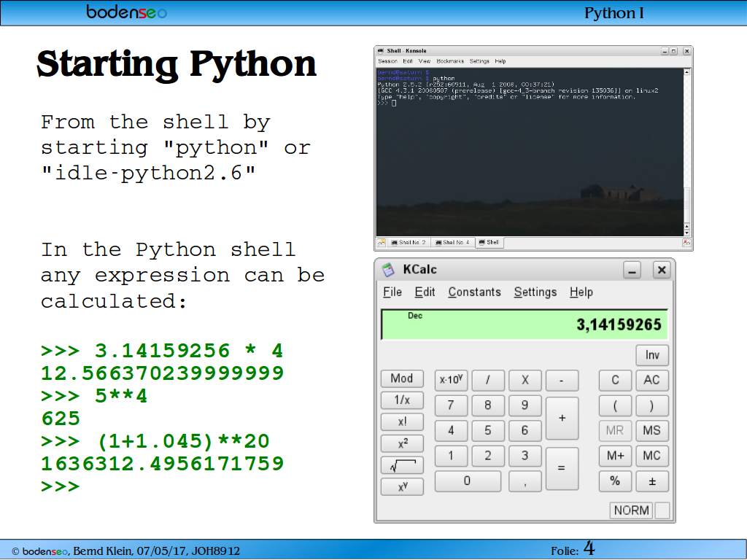The height and width of the screenshot is (560, 747).
Task: Open the Help menu in KCalc
Action: [581, 292]
